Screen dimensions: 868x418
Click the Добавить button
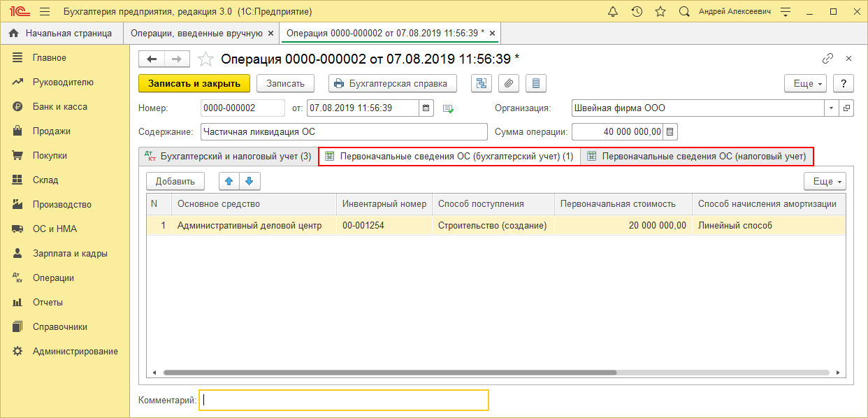175,182
